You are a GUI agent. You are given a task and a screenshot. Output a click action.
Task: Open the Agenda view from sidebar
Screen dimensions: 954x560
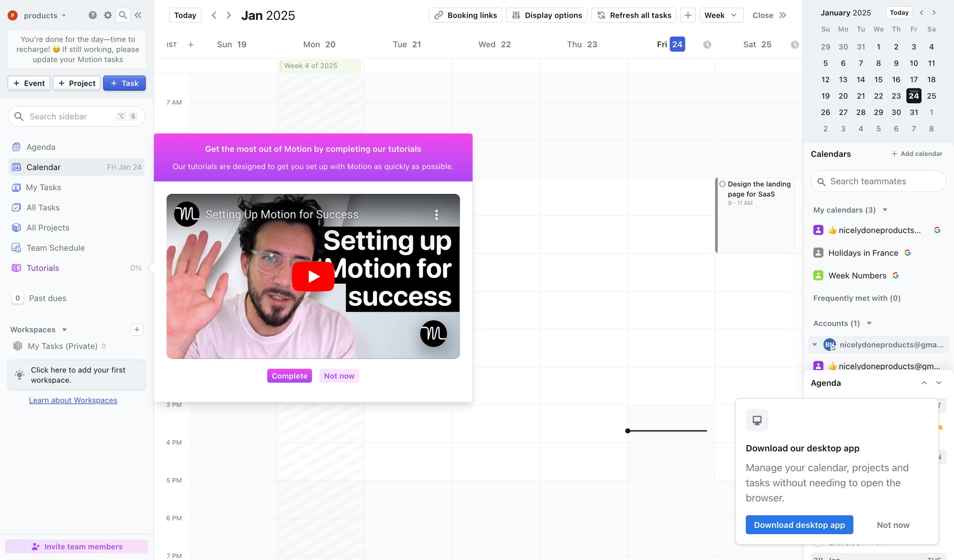point(41,147)
